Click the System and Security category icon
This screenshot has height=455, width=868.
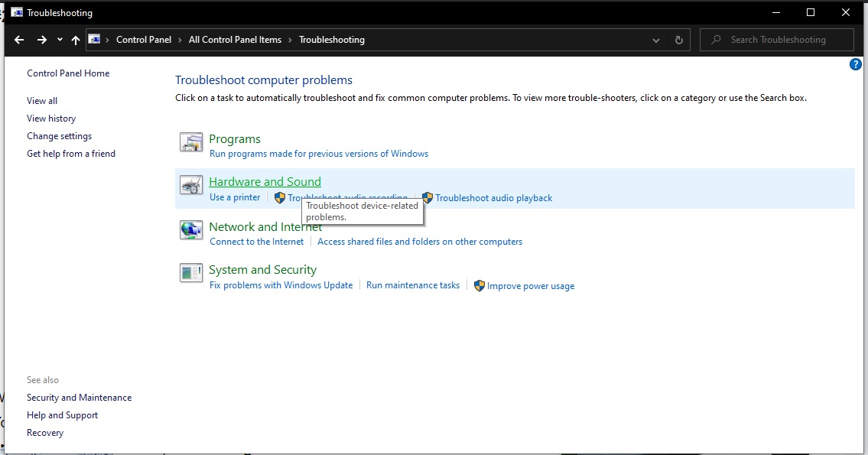[190, 273]
